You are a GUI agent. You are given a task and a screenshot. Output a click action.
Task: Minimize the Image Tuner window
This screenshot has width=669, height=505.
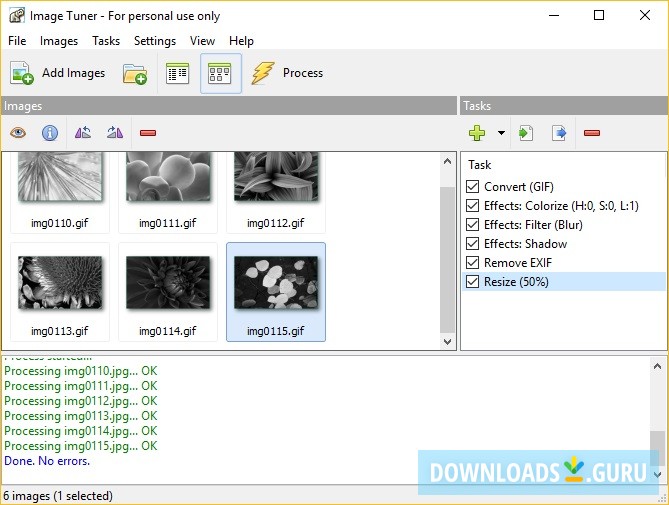[554, 15]
